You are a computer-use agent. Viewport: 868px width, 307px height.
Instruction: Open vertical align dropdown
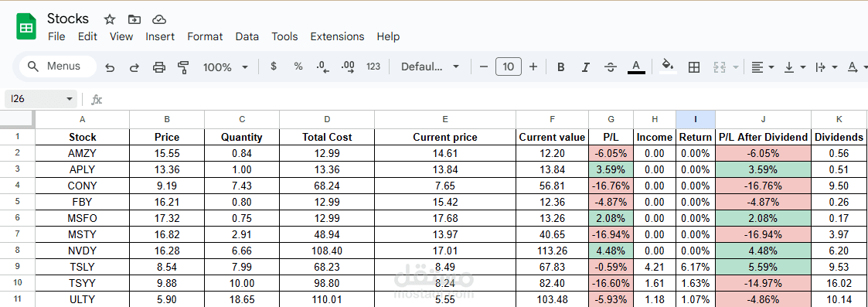tap(795, 67)
